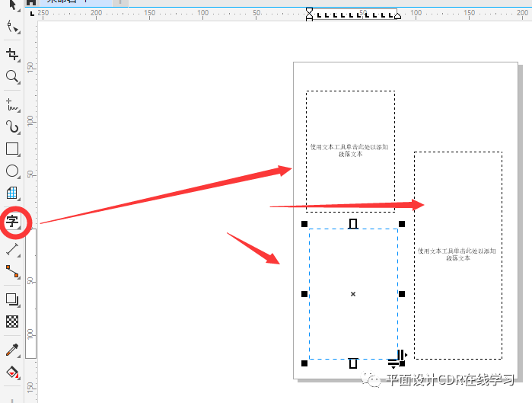This screenshot has height=403, width=532.
Task: Click the center X marker of selected frame
Action: click(353, 294)
